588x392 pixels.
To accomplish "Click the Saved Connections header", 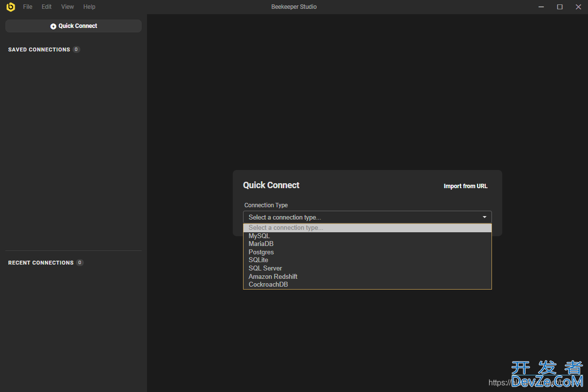I will click(39, 49).
